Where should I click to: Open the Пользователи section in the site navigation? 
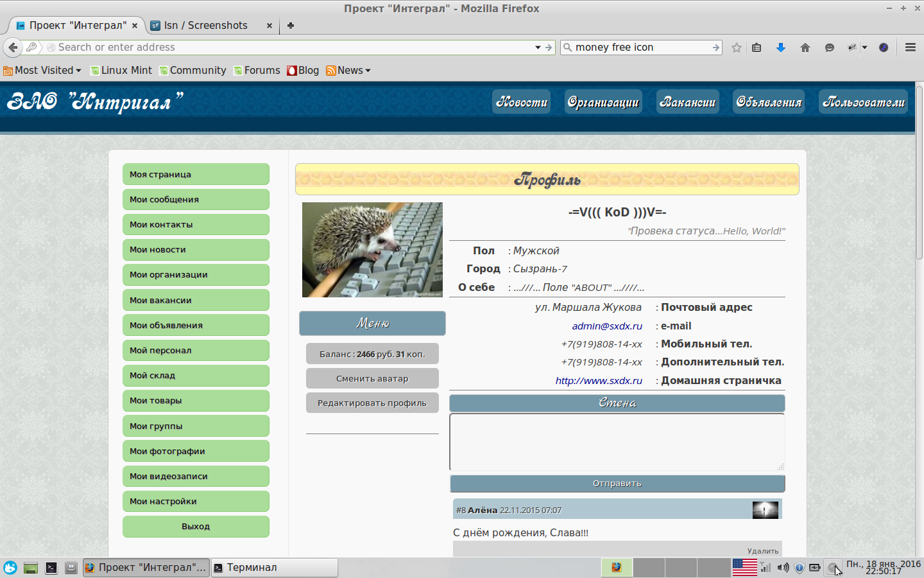(x=863, y=101)
